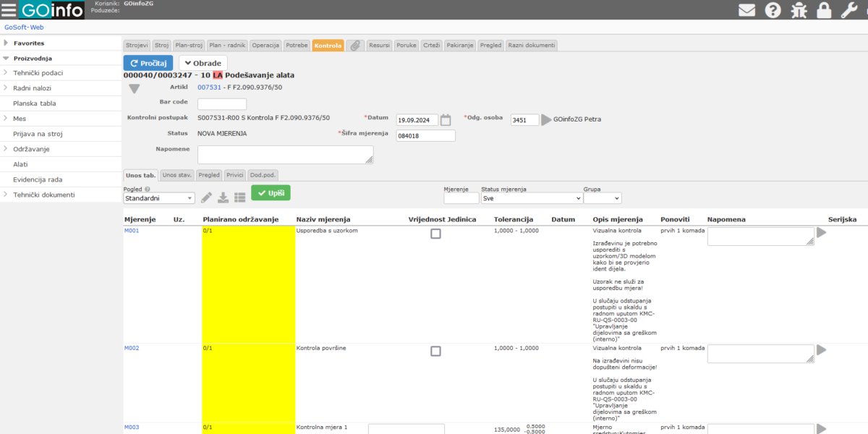
Task: Click the bug report icon
Action: (x=799, y=10)
